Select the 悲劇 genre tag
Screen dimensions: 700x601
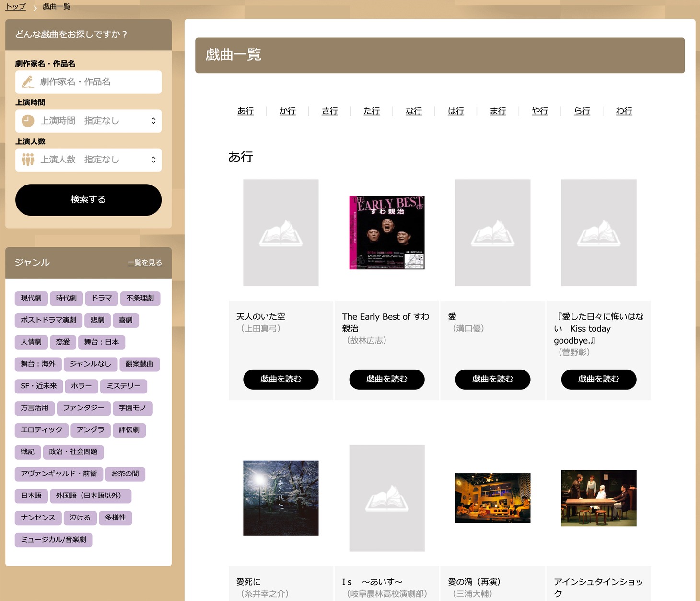click(97, 320)
